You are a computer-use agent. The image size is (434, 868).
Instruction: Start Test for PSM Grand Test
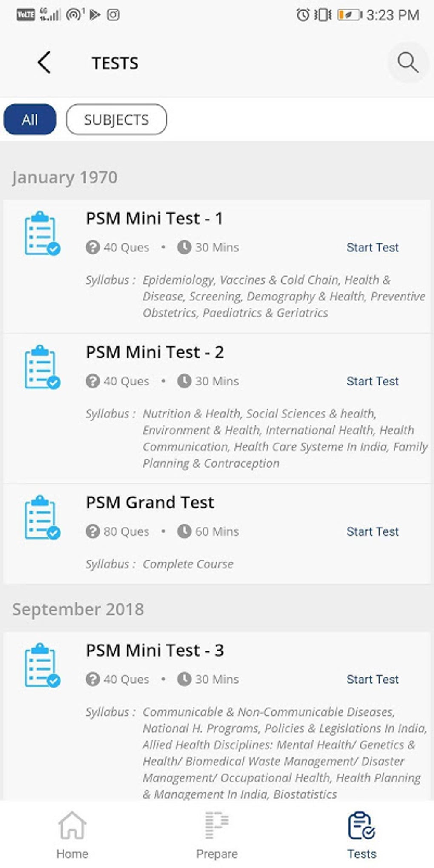tap(372, 532)
